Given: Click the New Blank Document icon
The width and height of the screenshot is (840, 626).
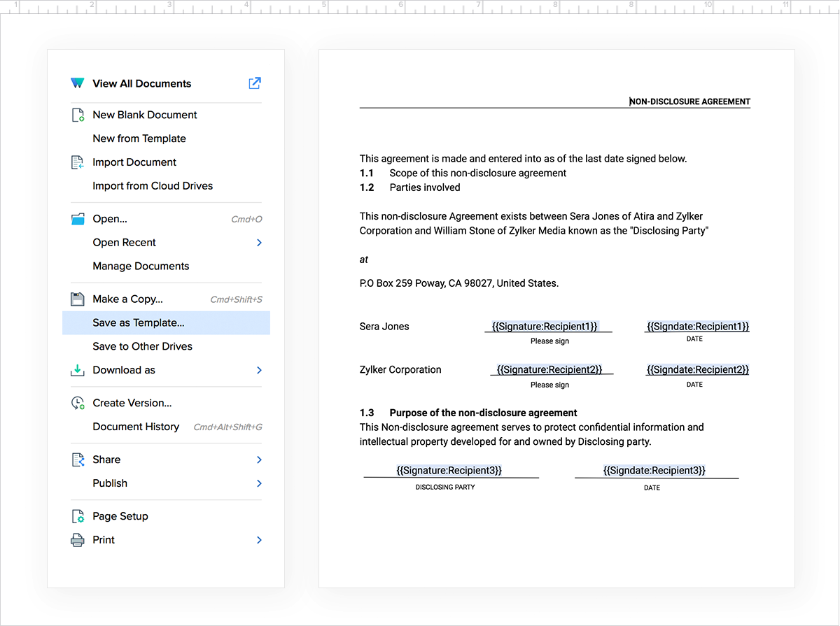Looking at the screenshot, I should [x=78, y=115].
